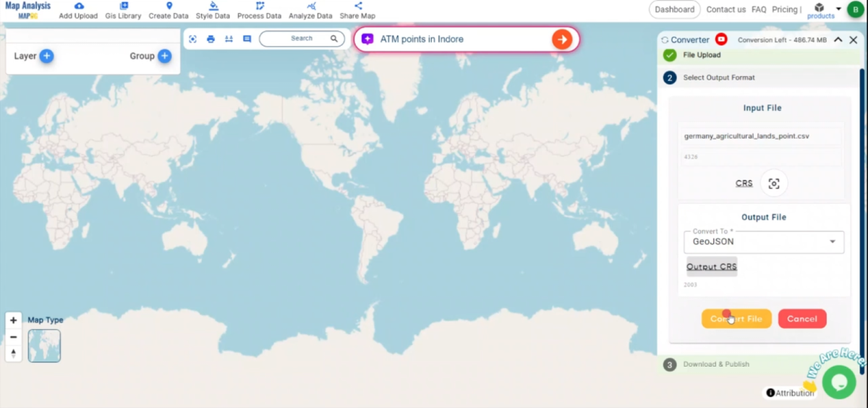Open the Attribution info
The width and height of the screenshot is (868, 408).
pyautogui.click(x=791, y=393)
